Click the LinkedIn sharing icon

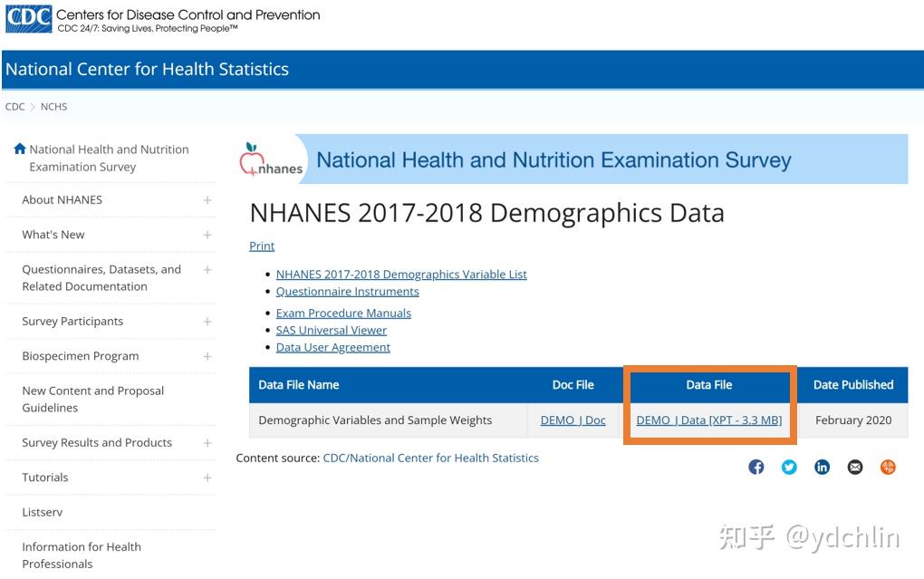point(822,467)
